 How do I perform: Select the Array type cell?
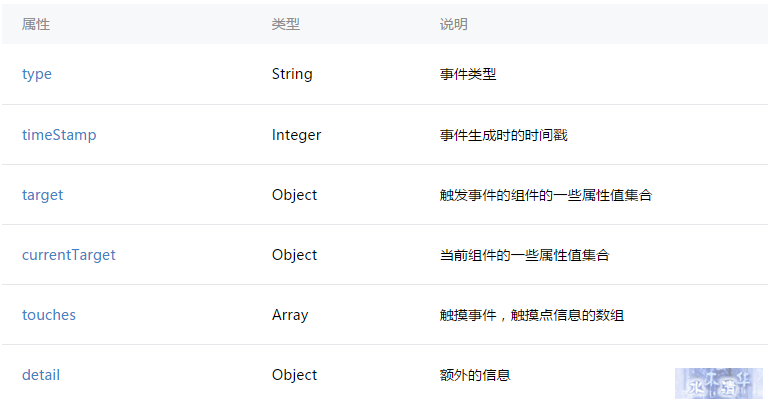click(x=290, y=315)
